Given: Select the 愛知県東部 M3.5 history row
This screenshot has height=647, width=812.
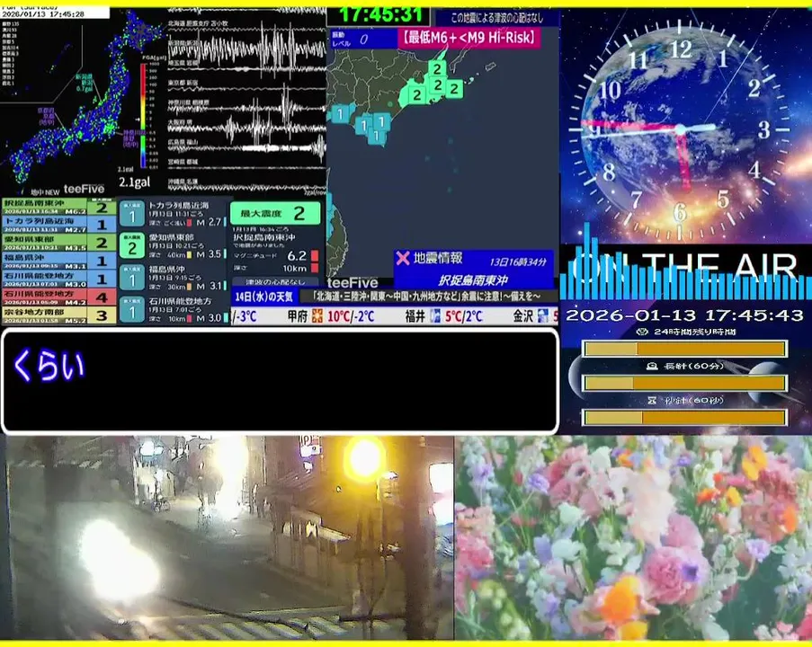Looking at the screenshot, I should [x=58, y=244].
